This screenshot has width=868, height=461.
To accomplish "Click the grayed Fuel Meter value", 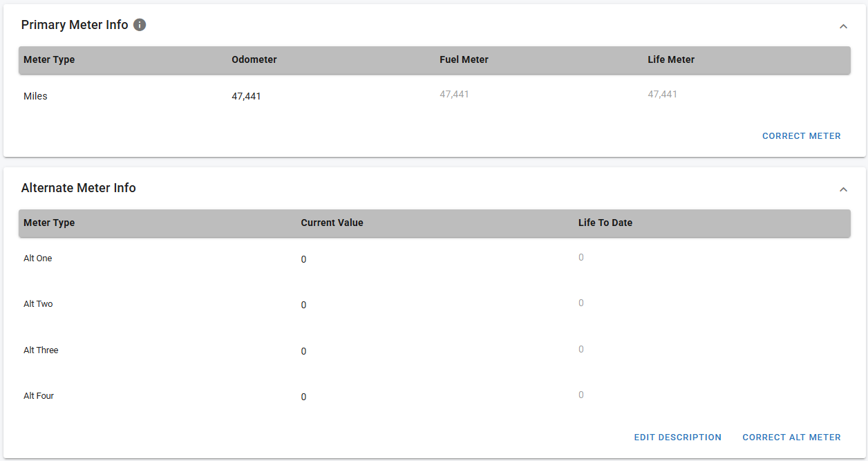I will tap(454, 94).
